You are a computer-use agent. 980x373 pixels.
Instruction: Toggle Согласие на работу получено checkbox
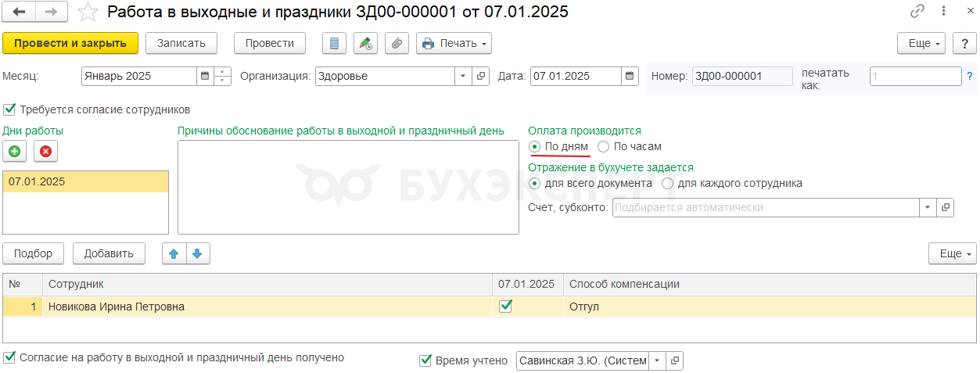click(9, 357)
